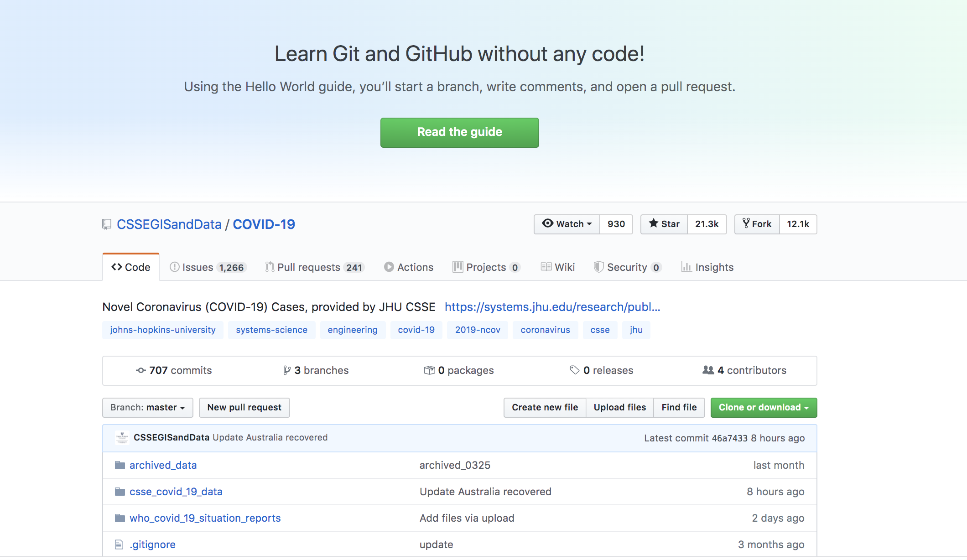967x560 pixels.
Task: Click the .gitignore file icon
Action: (x=119, y=544)
